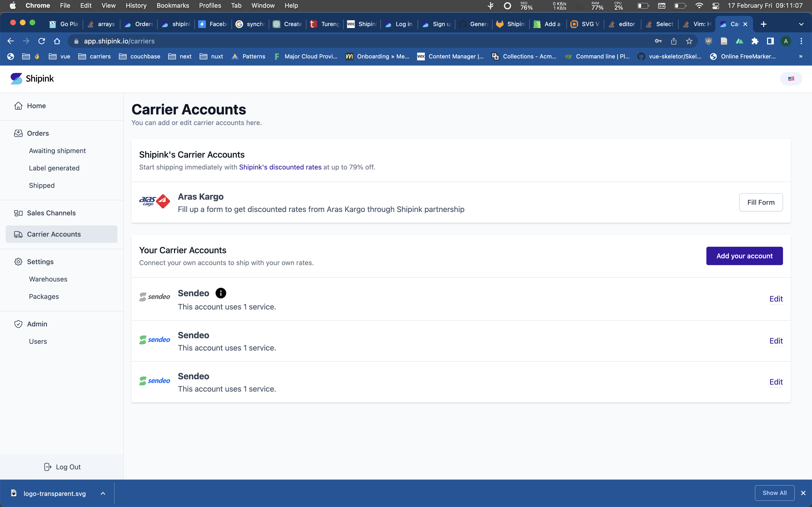
Task: Open the US flag language selector
Action: pos(791,78)
